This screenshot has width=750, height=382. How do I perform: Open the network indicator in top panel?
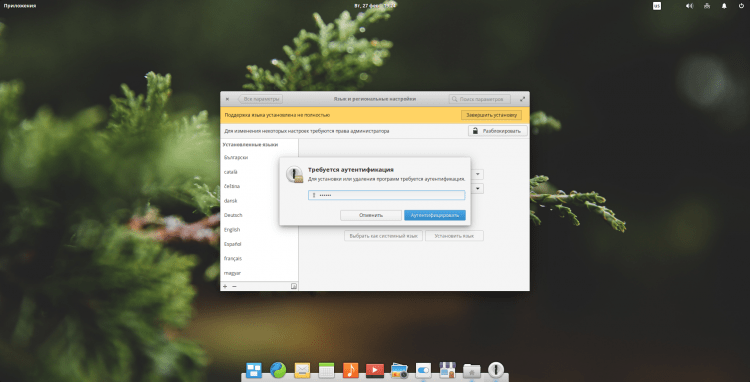pyautogui.click(x=707, y=6)
